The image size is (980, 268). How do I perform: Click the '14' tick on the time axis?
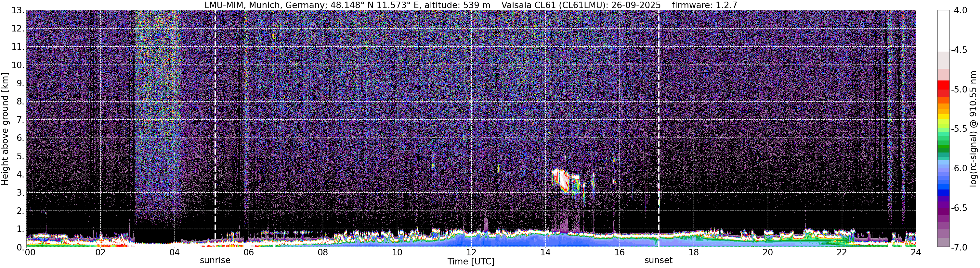545,252
